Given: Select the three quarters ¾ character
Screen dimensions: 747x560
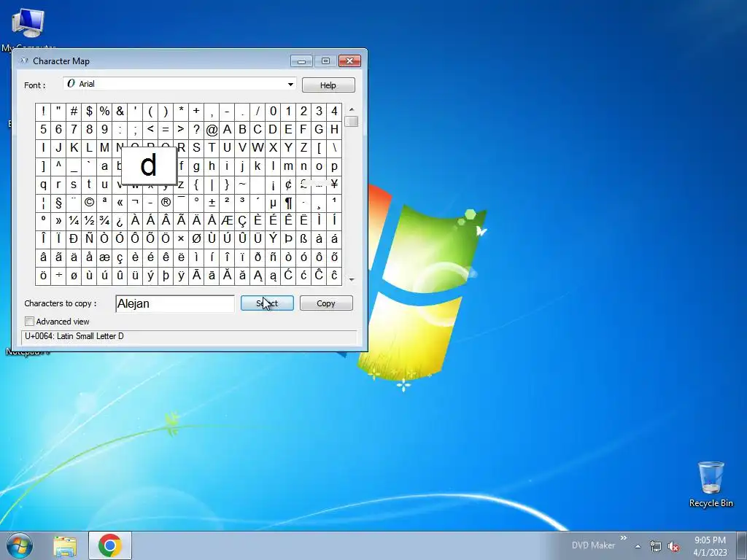Looking at the screenshot, I should [104, 220].
